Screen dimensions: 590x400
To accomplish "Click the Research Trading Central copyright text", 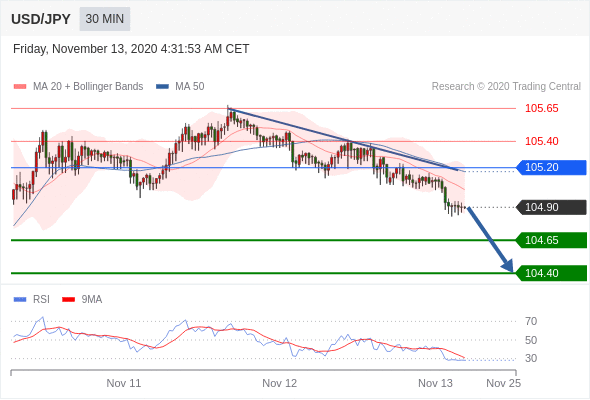I will (x=506, y=87).
